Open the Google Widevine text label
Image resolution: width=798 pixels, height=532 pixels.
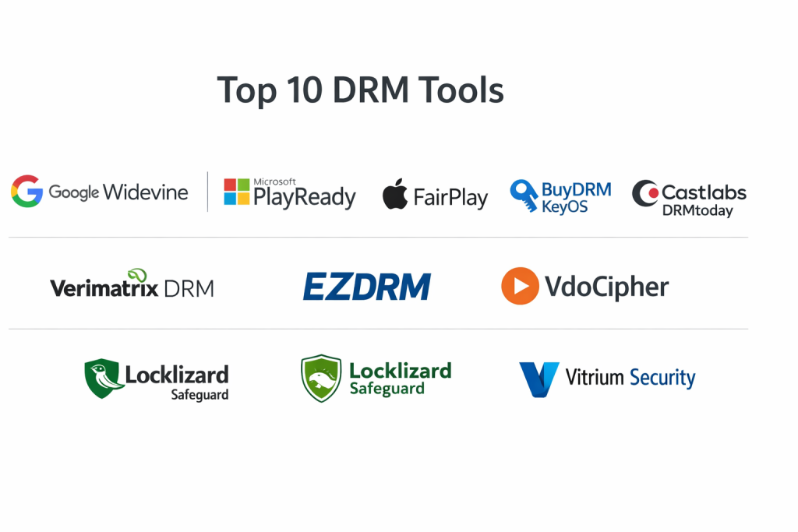pyautogui.click(x=118, y=192)
